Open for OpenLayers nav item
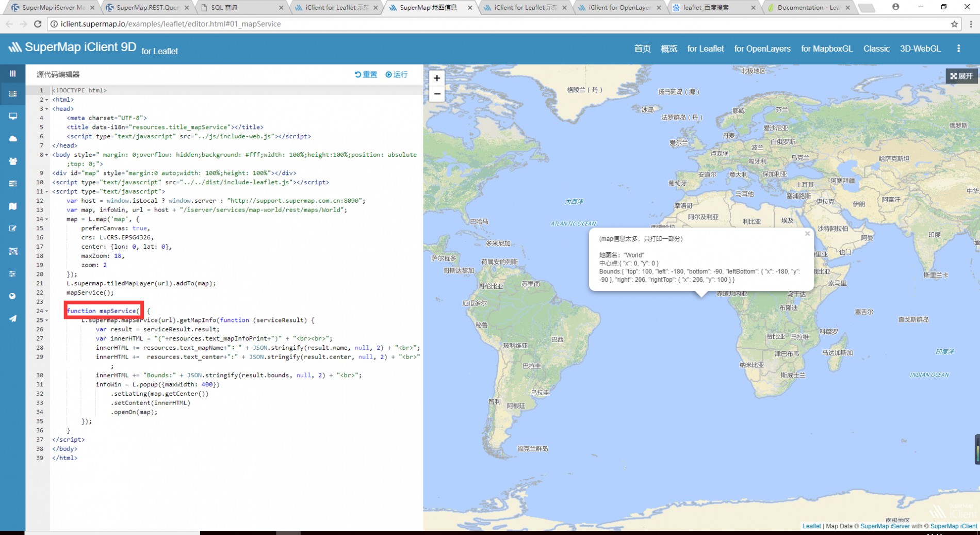The width and height of the screenshot is (980, 535). pyautogui.click(x=762, y=48)
